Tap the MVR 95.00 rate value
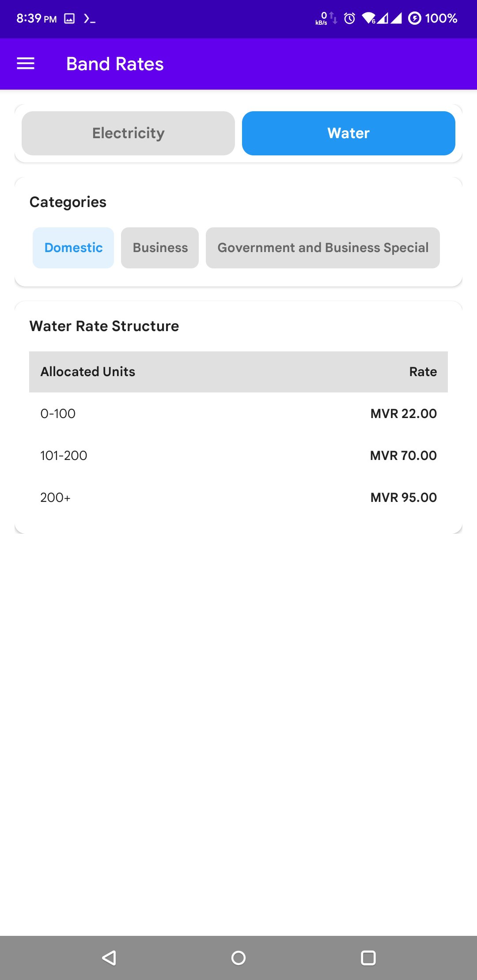Image resolution: width=477 pixels, height=980 pixels. pyautogui.click(x=403, y=498)
